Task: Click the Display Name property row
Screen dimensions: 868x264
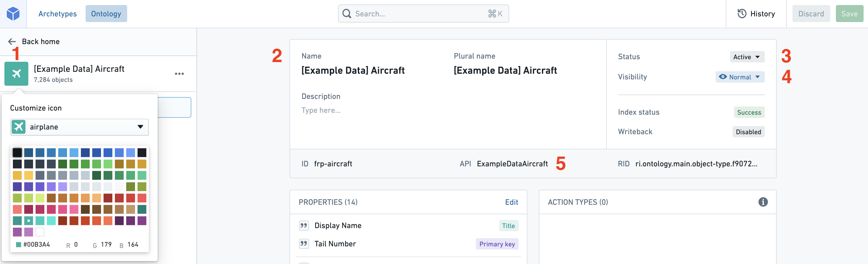Action: coord(409,226)
